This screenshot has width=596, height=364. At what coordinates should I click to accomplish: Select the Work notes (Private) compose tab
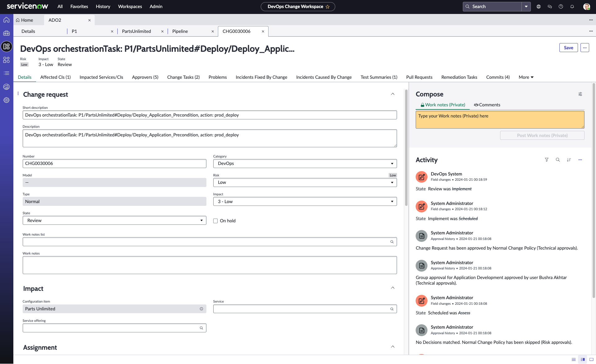pos(443,105)
